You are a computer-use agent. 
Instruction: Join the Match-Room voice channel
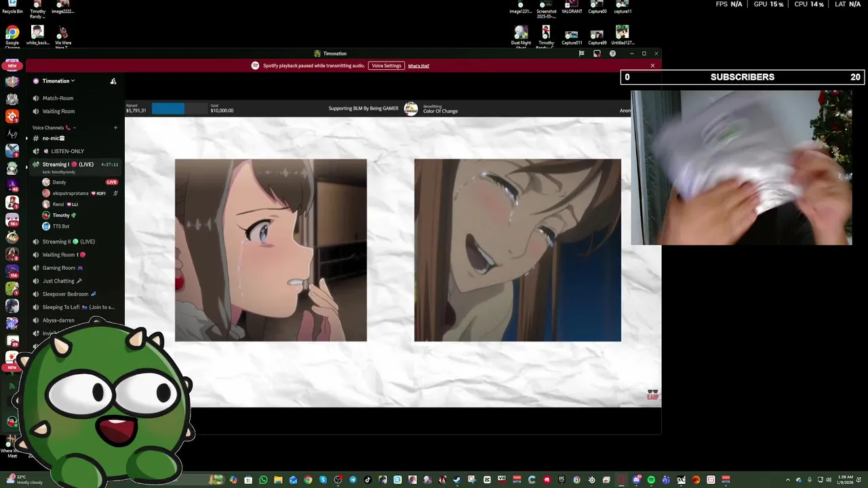tap(58, 98)
